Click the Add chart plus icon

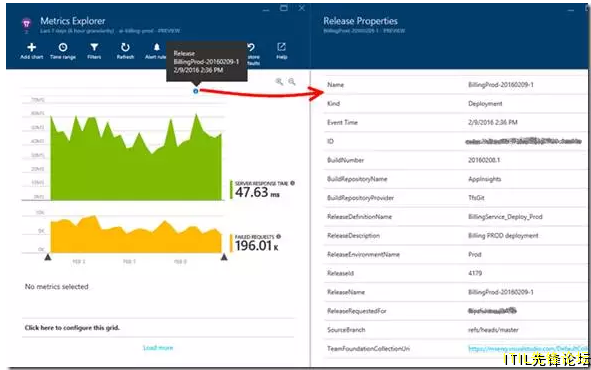click(x=32, y=47)
